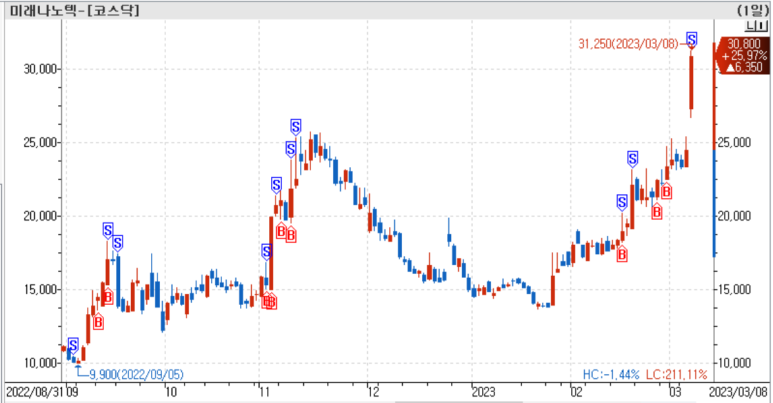
Task: Click the 미래나노텍-[코스닥] chart title
Action: (74, 10)
